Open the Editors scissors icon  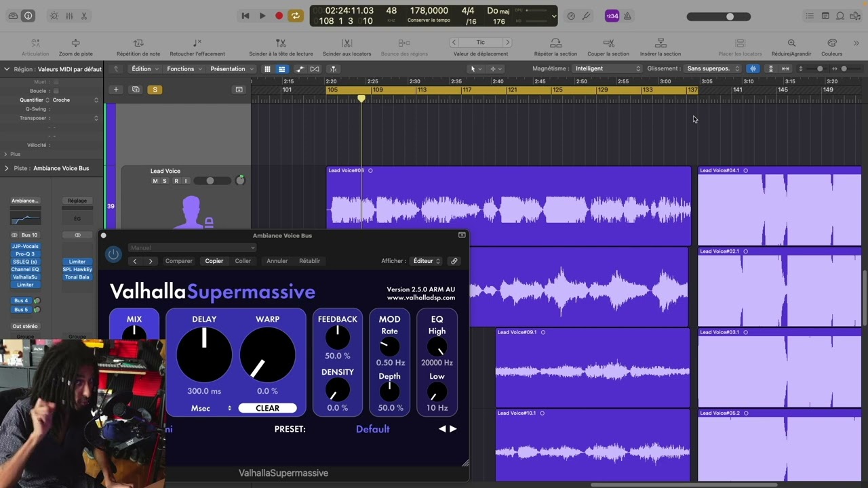84,16
